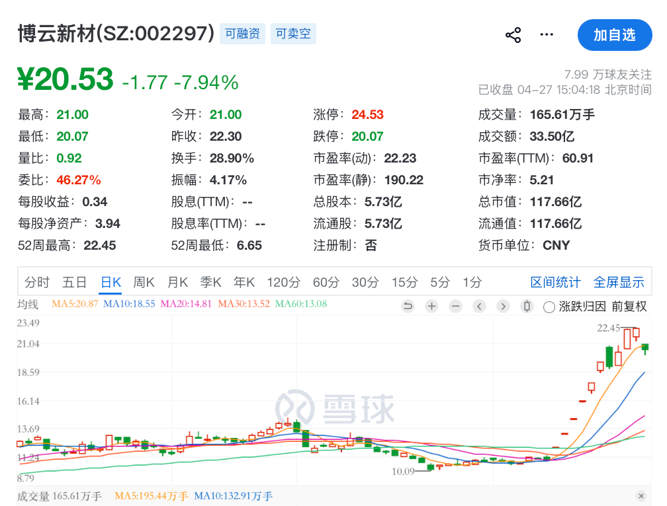
Task: Switch to the 60分 chart tab
Action: click(x=326, y=282)
